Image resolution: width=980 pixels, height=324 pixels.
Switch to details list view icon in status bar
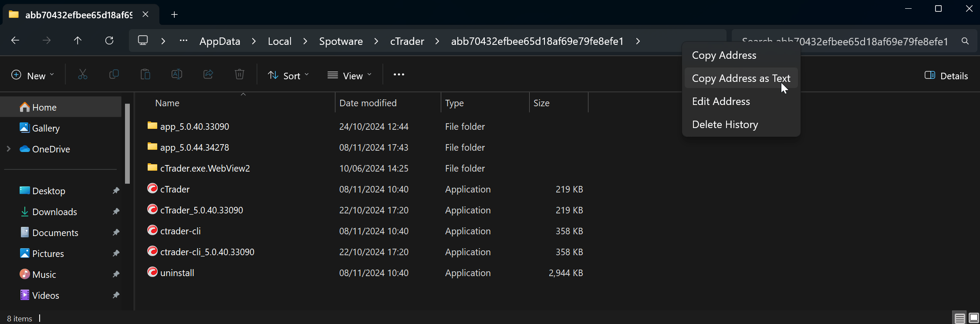pos(960,318)
